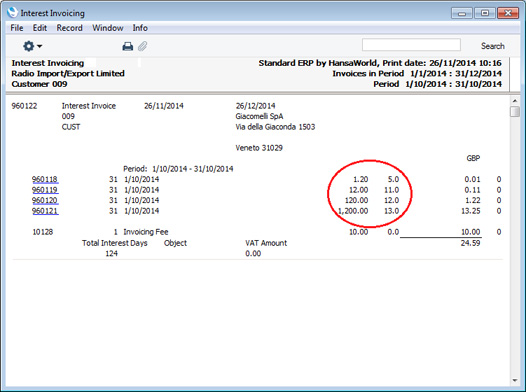This screenshot has height=392, width=526.
Task: Click header 'Customer 009'
Action: pyautogui.click(x=39, y=84)
